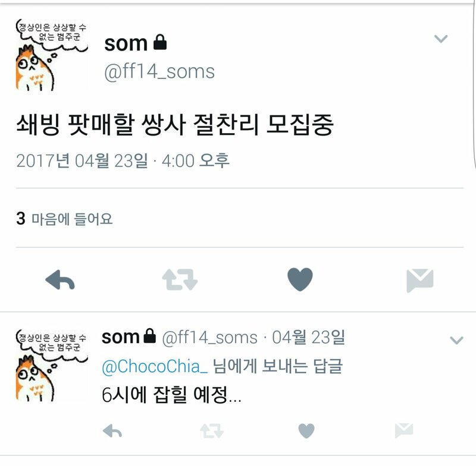Screen dimensions: 476x466
Task: Open @ChocoChia_ mention link
Action: pos(155,366)
